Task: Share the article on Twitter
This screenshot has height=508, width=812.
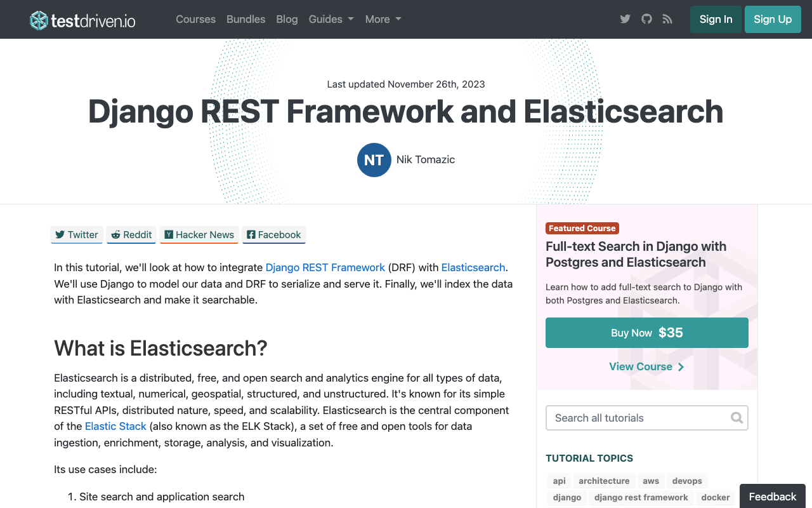Action: pyautogui.click(x=76, y=234)
